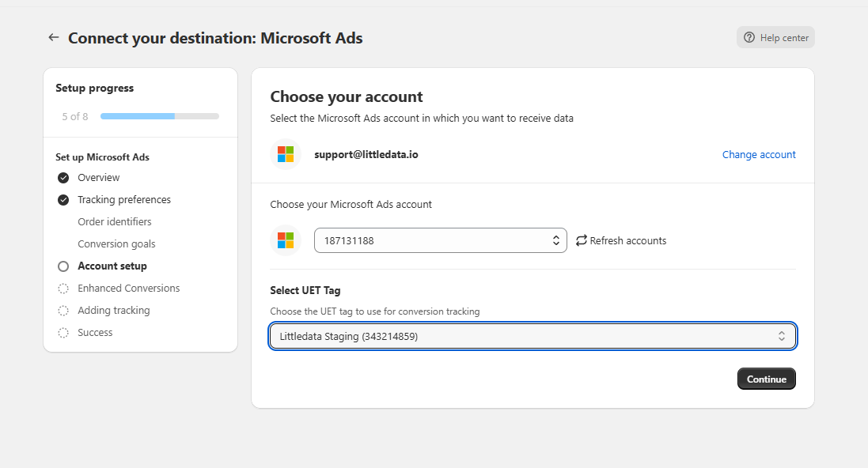Click the Microsoft logo next to account dropdown
The width and height of the screenshot is (868, 468).
[x=286, y=240]
